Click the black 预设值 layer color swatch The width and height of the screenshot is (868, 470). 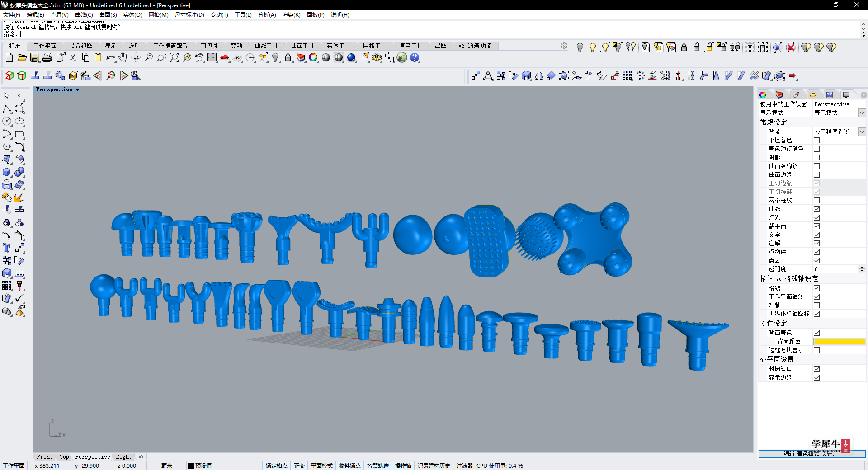[x=191, y=466]
